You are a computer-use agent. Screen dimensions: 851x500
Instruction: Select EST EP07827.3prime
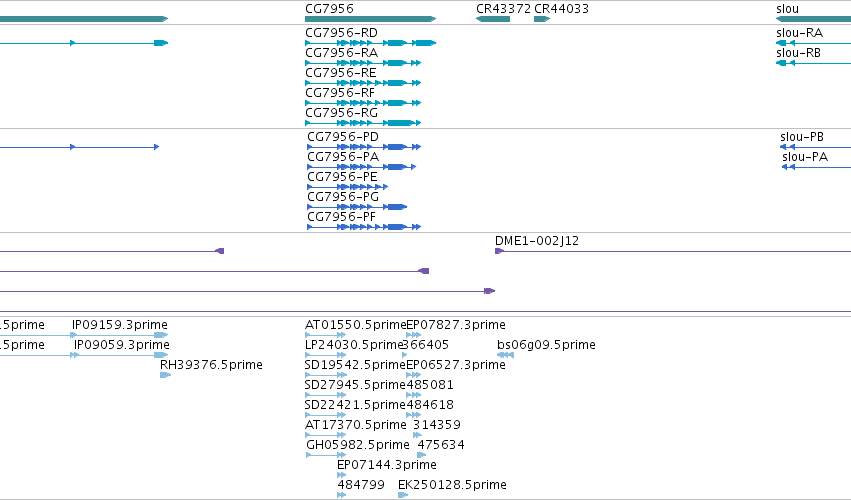click(x=414, y=335)
